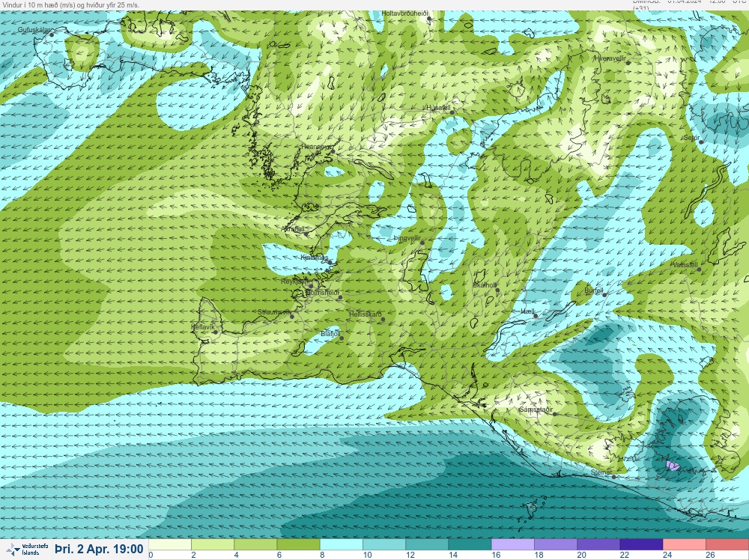The width and height of the screenshot is (749, 560).
Task: Click the Hellisskarð station dot
Action: click(383, 320)
